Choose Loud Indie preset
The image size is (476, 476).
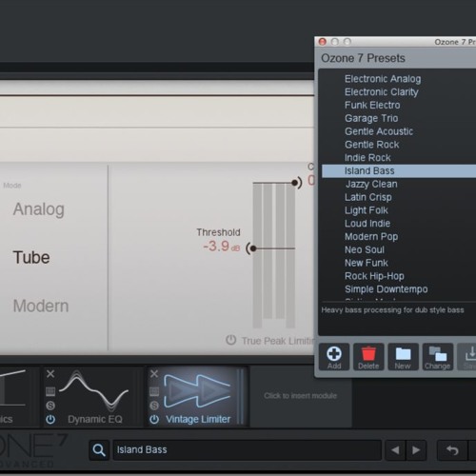pyautogui.click(x=367, y=224)
